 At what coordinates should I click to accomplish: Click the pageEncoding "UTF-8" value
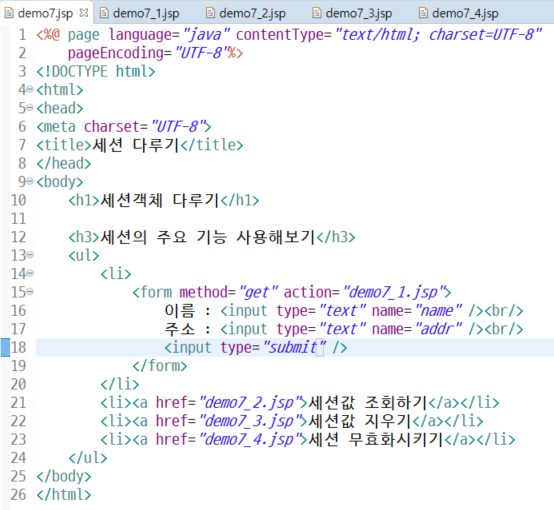(201, 53)
